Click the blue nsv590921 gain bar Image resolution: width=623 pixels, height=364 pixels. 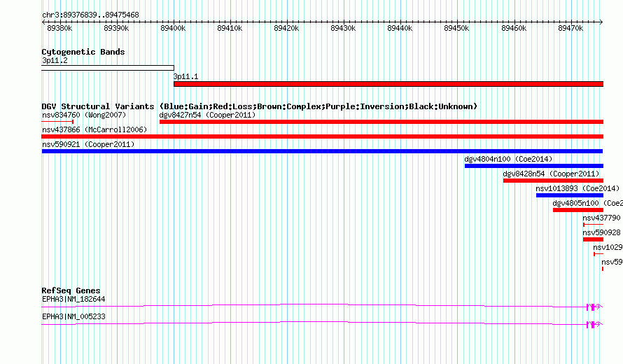tap(322, 151)
